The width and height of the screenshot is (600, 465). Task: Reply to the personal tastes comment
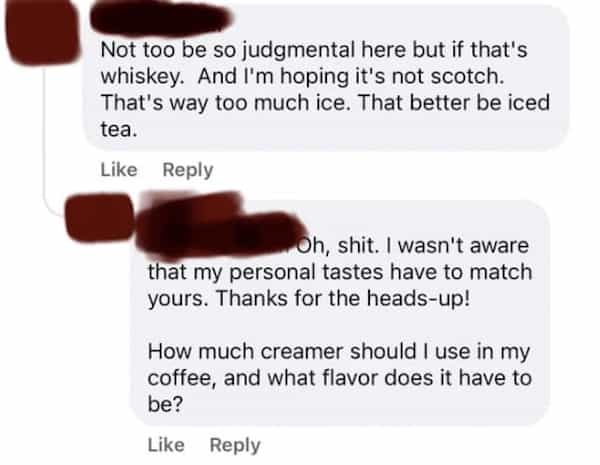point(235,445)
